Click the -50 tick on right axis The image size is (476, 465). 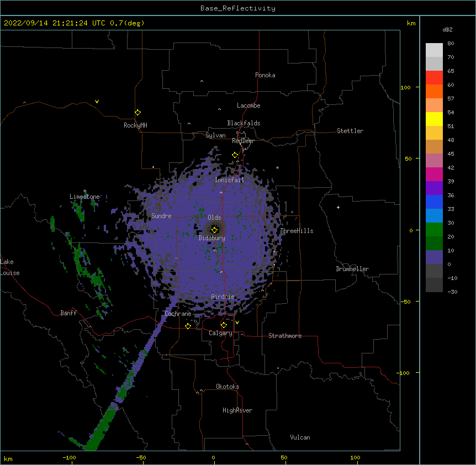[x=405, y=302]
